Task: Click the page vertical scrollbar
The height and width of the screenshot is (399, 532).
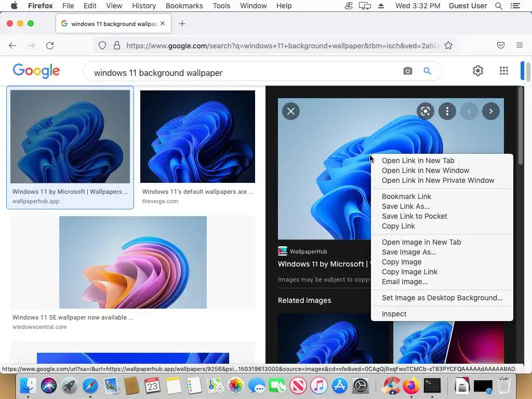Action: [x=528, y=71]
